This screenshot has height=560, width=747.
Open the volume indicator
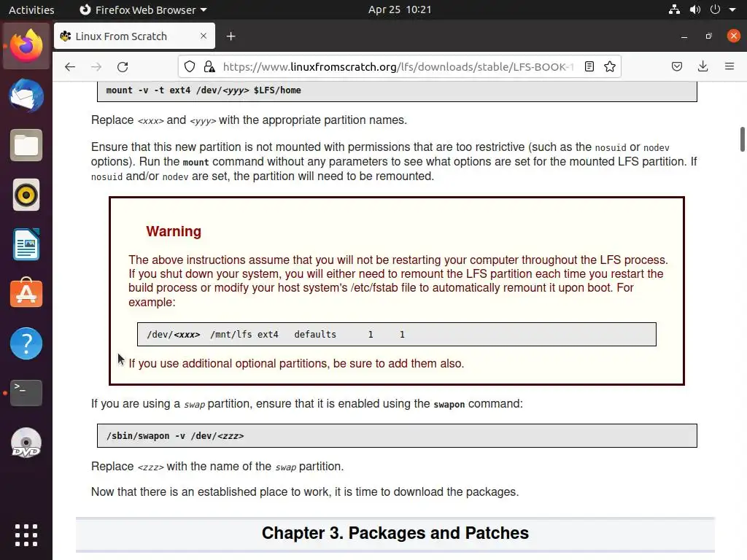point(695,9)
